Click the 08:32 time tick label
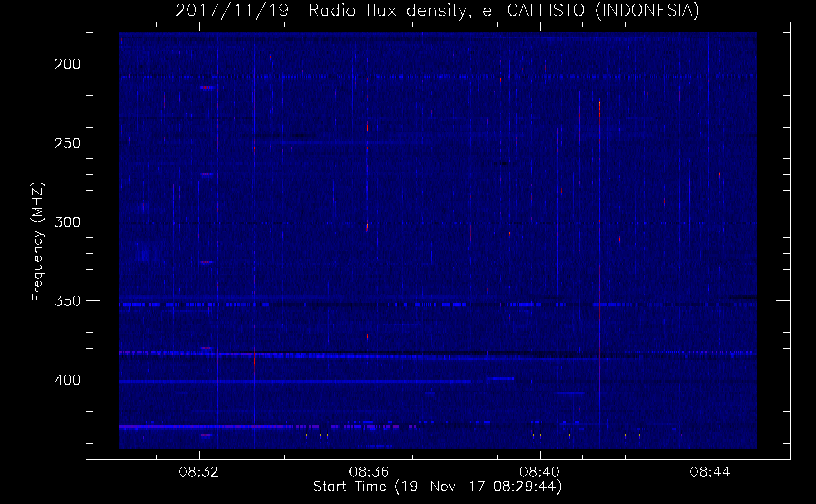The height and width of the screenshot is (504, 816). pos(199,472)
